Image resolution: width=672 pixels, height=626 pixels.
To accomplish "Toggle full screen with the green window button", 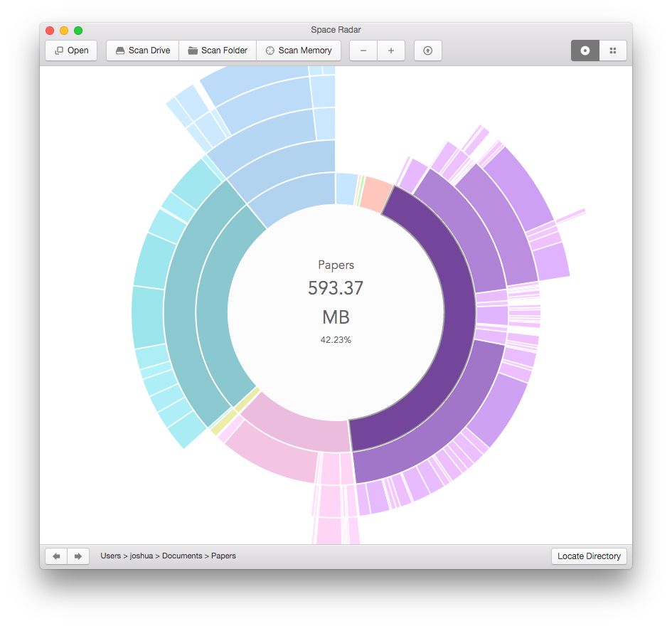I will [x=79, y=31].
